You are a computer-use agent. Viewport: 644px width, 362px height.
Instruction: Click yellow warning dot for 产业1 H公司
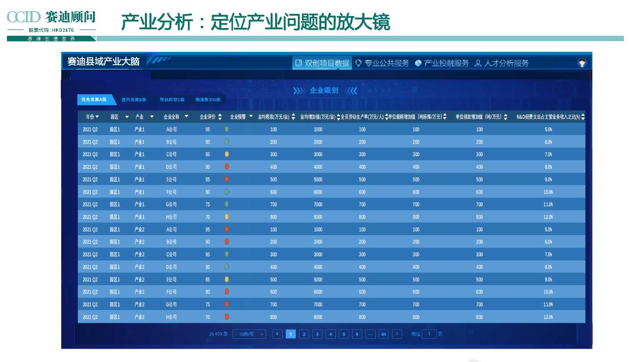[x=227, y=217]
